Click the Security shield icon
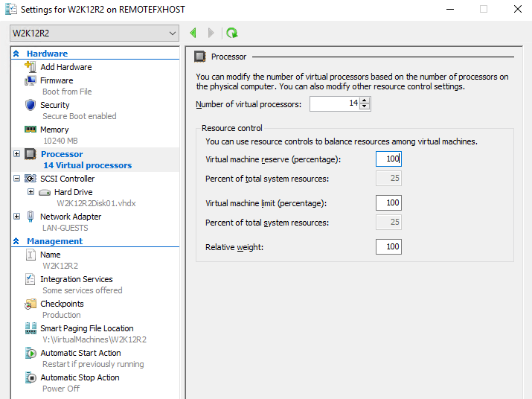The height and width of the screenshot is (399, 532). [31, 105]
